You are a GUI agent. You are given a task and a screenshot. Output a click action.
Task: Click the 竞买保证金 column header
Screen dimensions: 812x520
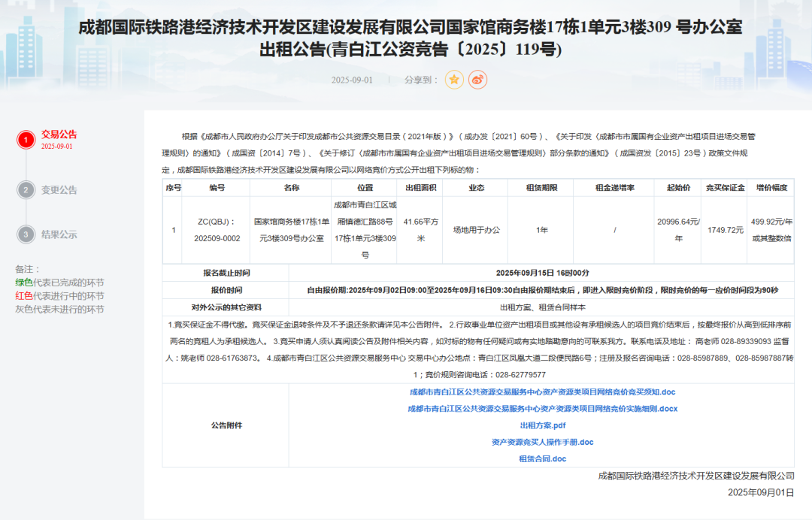725,188
